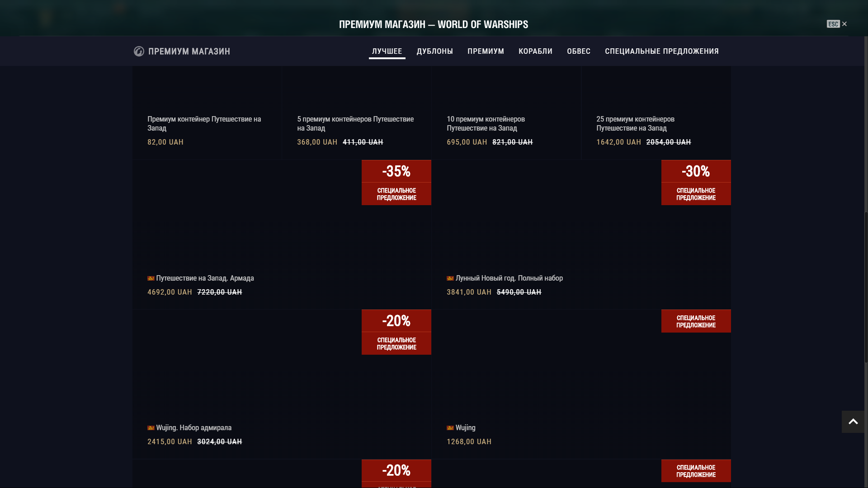Click the scroll-to-top arrow button

853,422
